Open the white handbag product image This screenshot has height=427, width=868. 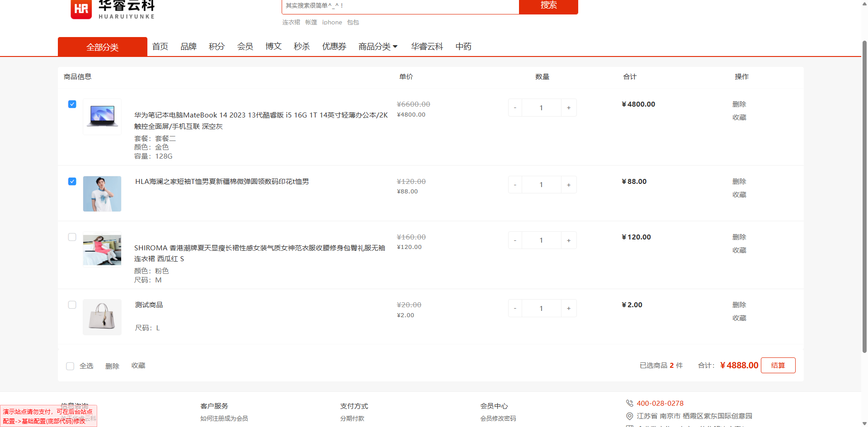(102, 317)
